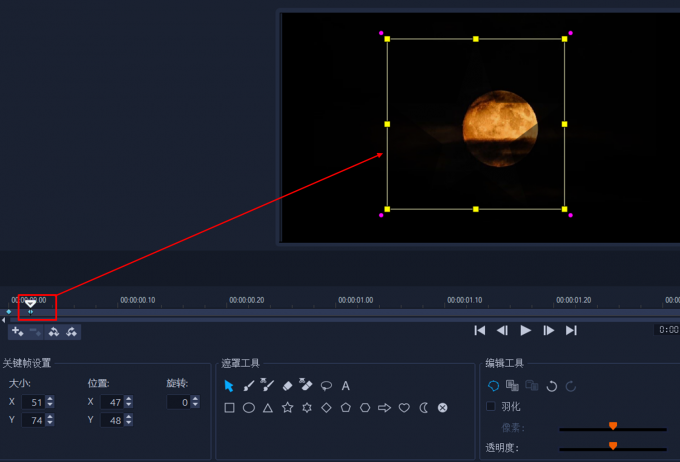Click the timecode display beside playback buttons
The image size is (680, 462).
click(x=667, y=330)
